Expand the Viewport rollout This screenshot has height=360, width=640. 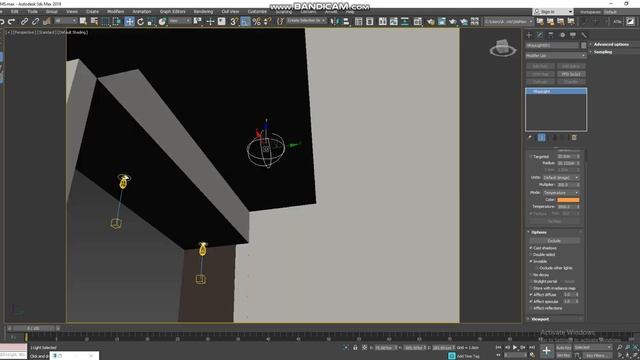tap(540, 319)
